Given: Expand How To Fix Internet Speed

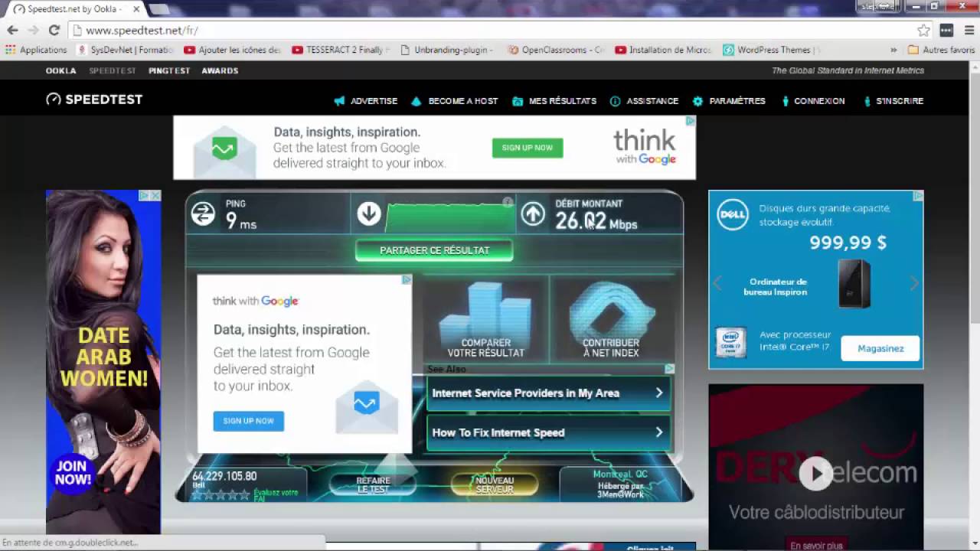Looking at the screenshot, I should pyautogui.click(x=548, y=432).
